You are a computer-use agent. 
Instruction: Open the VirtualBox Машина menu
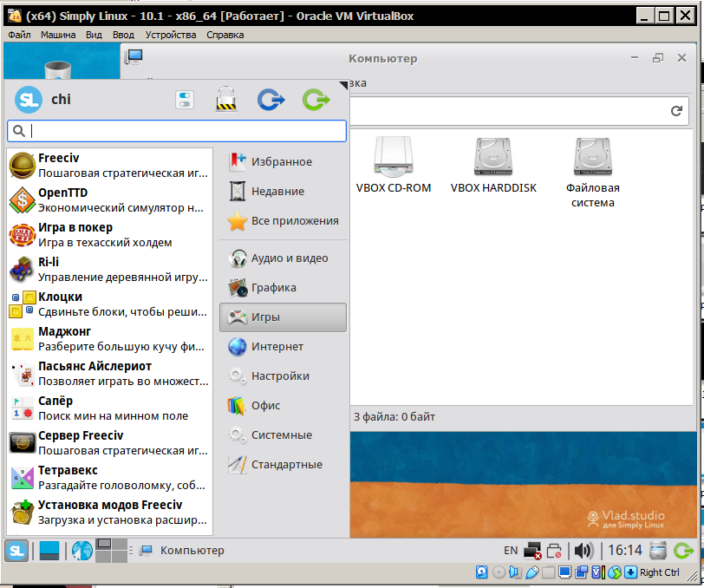58,35
